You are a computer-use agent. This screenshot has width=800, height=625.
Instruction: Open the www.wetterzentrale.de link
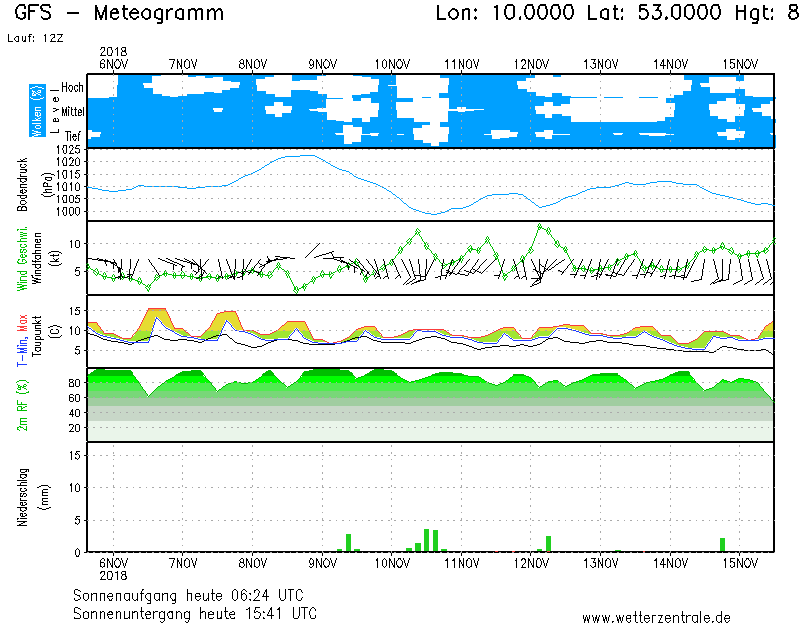[x=656, y=617]
